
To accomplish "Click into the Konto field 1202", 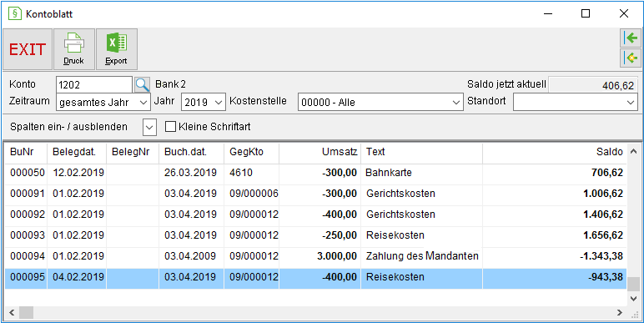I will point(94,84).
